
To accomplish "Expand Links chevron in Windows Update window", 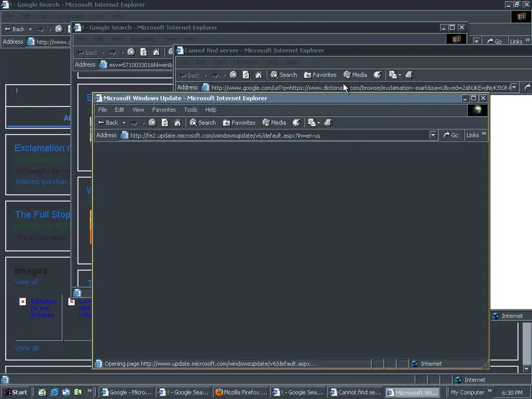I will pyautogui.click(x=484, y=134).
